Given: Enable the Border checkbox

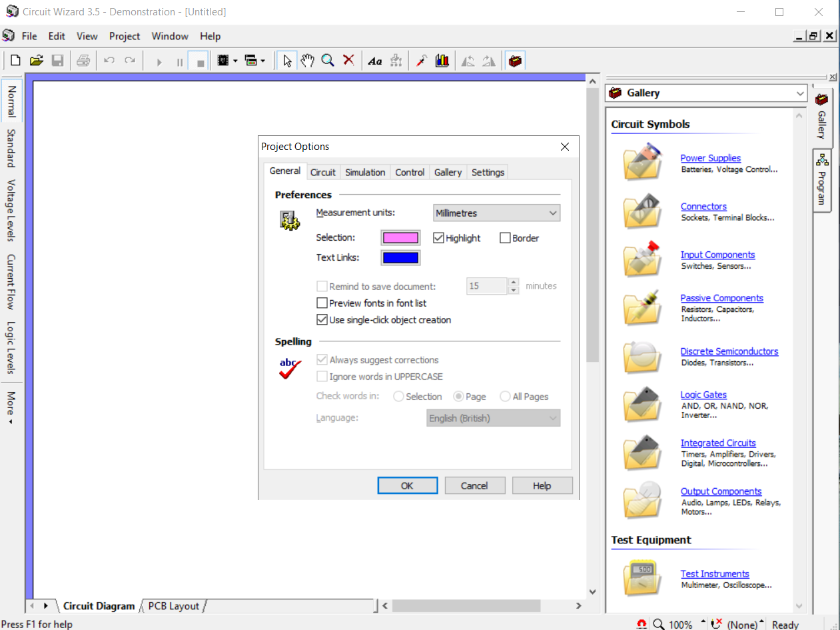Looking at the screenshot, I should tap(506, 238).
